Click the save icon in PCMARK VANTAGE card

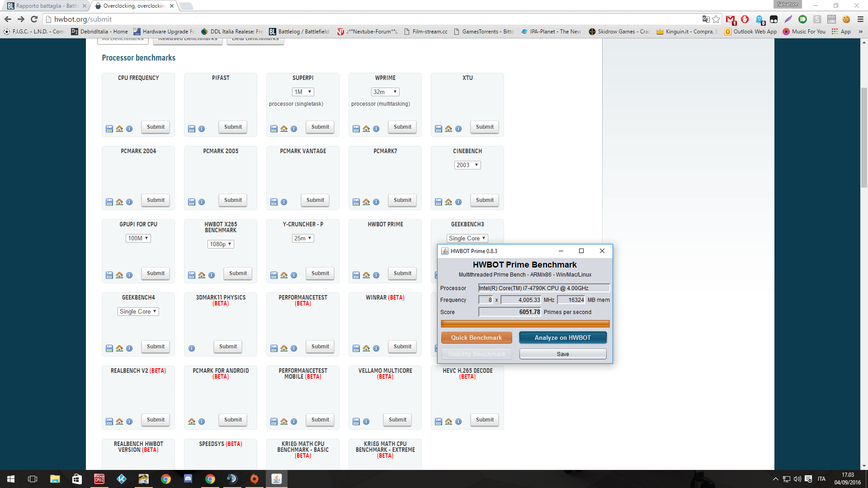274,202
